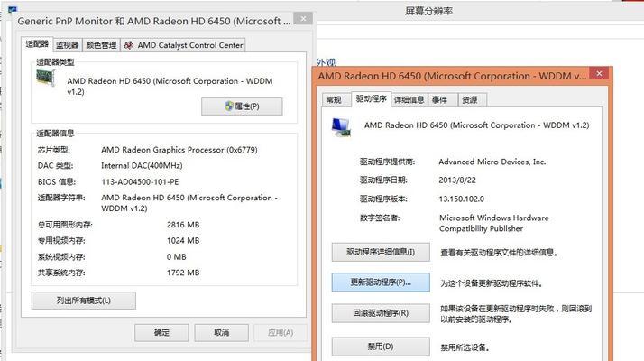Click Microsoft Windows Hardware Compatibility Publisher text
This screenshot has width=644, height=361.
click(x=494, y=223)
